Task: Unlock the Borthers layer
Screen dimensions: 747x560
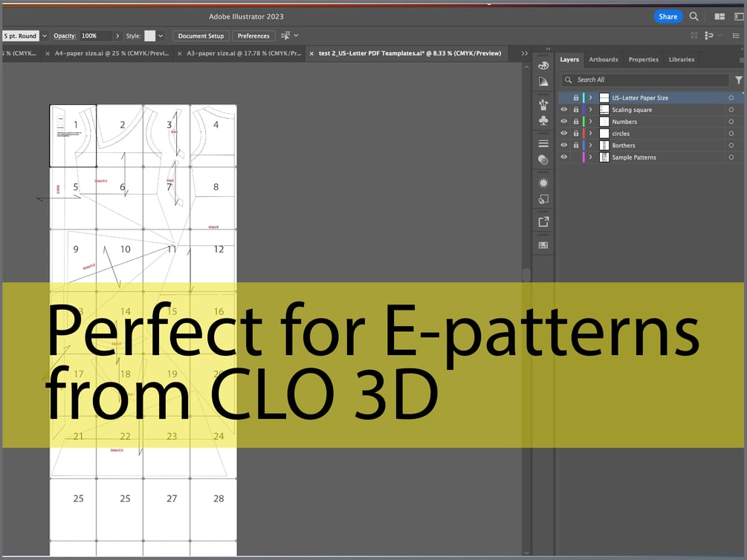Action: click(576, 146)
